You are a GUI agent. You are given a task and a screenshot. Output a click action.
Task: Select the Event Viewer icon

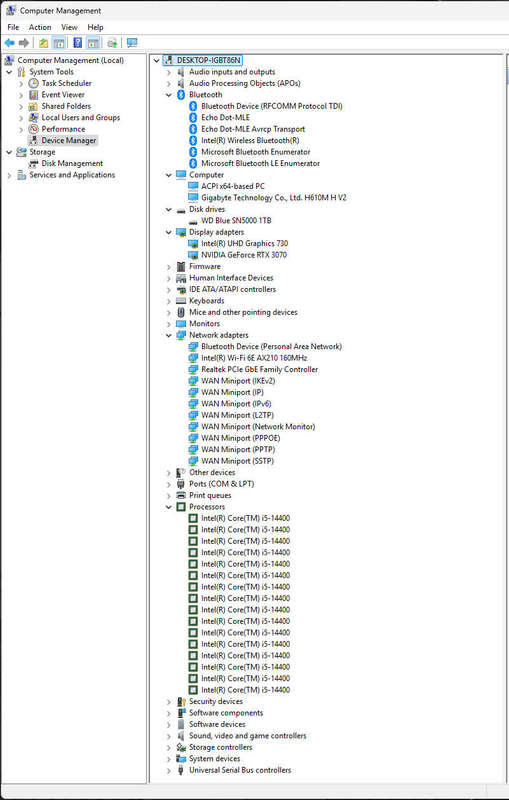click(x=34, y=95)
